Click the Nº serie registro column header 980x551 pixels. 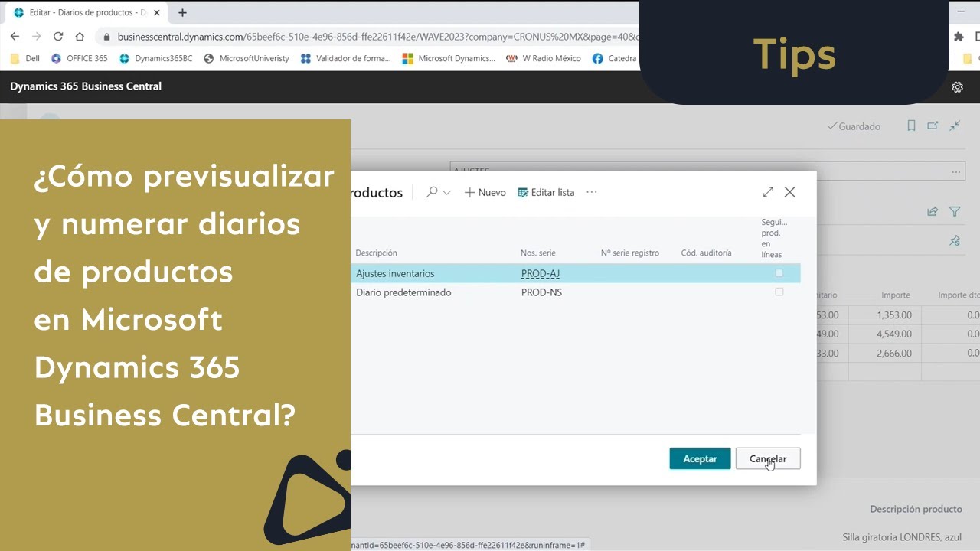click(x=630, y=253)
